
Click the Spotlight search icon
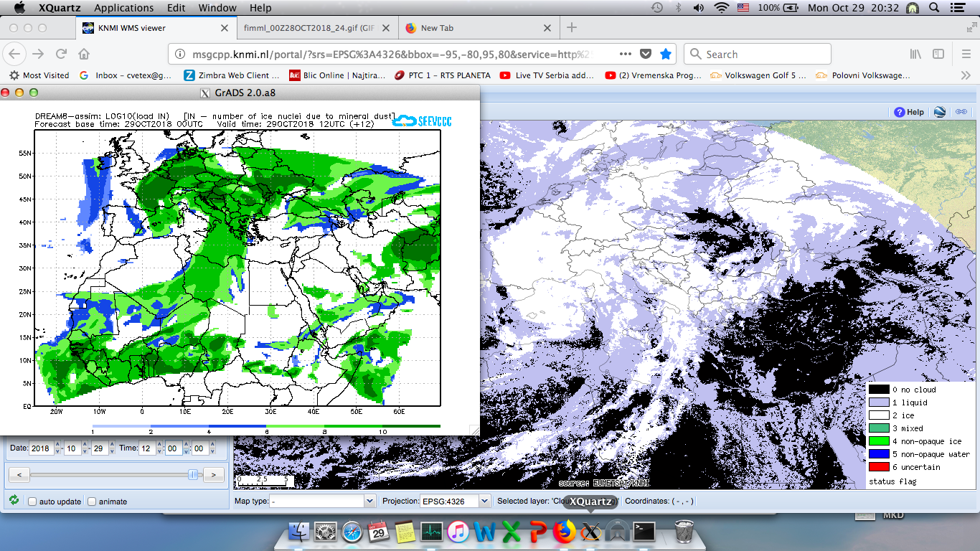(934, 8)
